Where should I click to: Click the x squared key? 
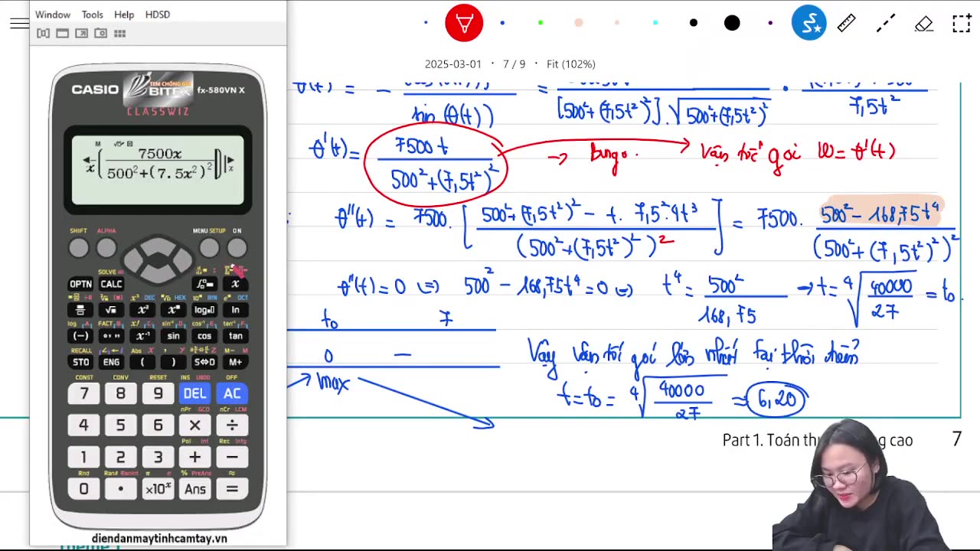142,310
